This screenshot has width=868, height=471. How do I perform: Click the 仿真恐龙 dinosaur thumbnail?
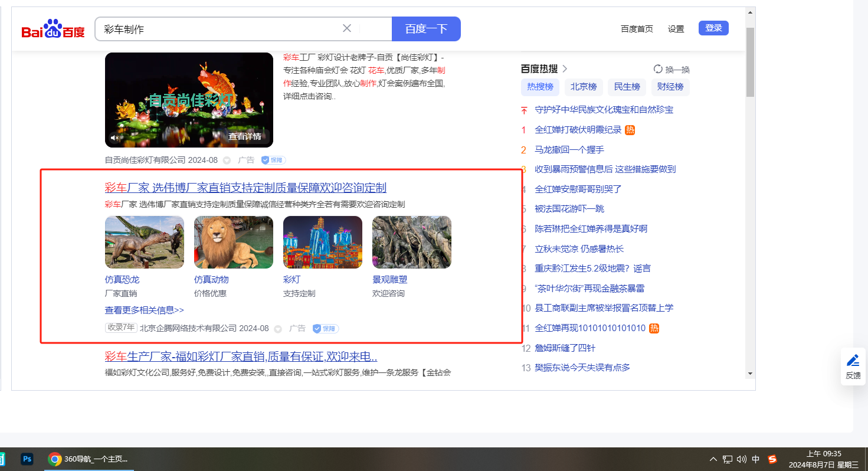coord(145,242)
